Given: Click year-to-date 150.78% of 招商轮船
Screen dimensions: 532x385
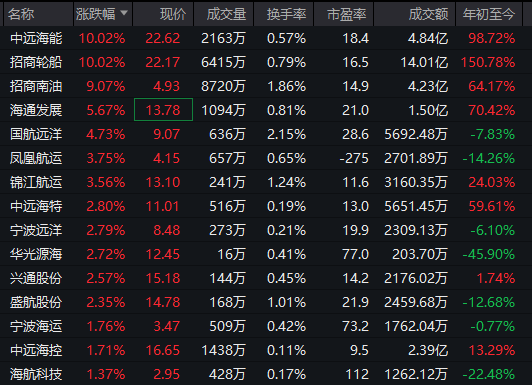Looking at the screenshot, I should [488, 62].
